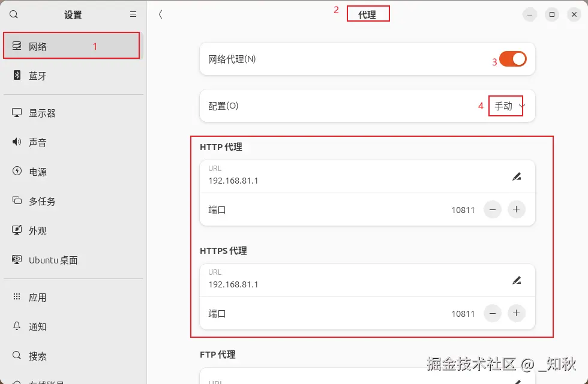Open 电源 settings
Image resolution: width=588 pixels, height=384 pixels.
(73, 172)
